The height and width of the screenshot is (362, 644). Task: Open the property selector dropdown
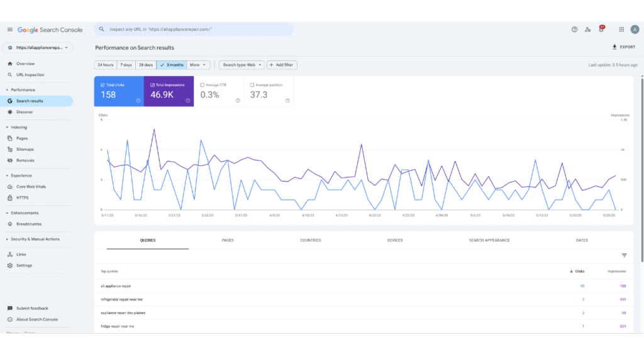38,48
